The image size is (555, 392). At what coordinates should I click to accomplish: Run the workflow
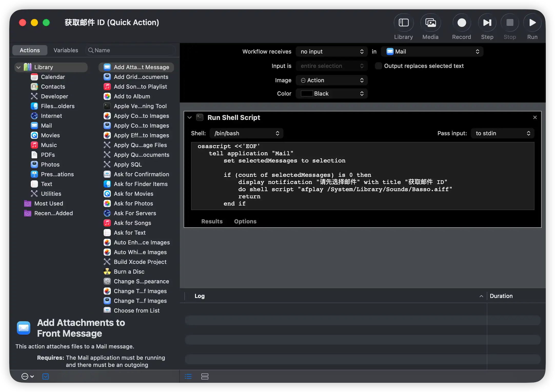pyautogui.click(x=532, y=22)
